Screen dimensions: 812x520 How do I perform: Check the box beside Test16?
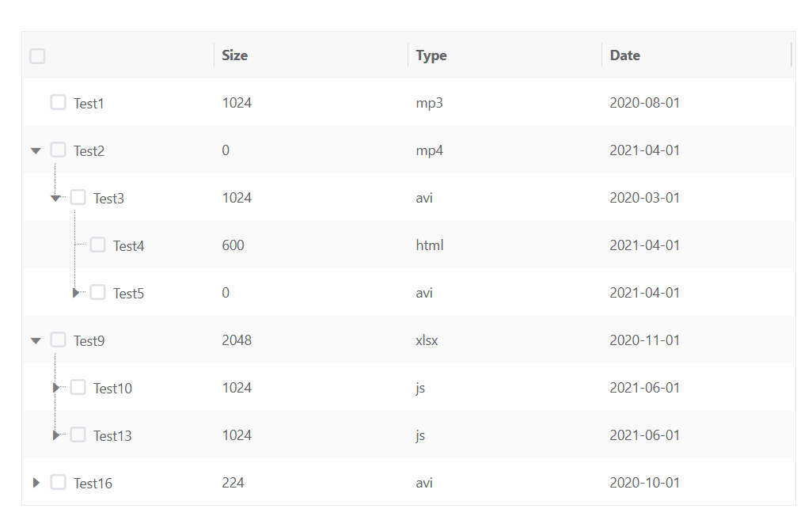pos(58,482)
